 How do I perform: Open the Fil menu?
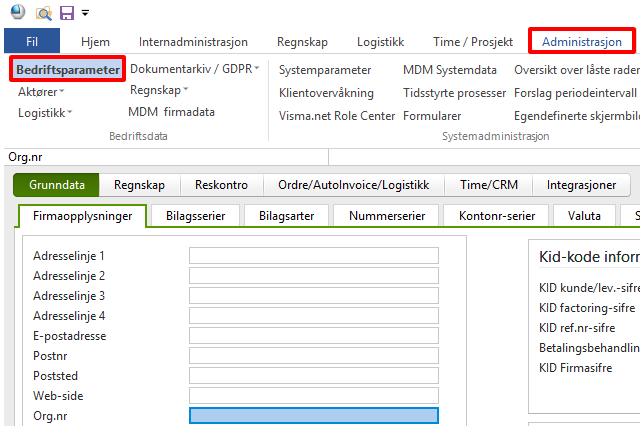[32, 42]
